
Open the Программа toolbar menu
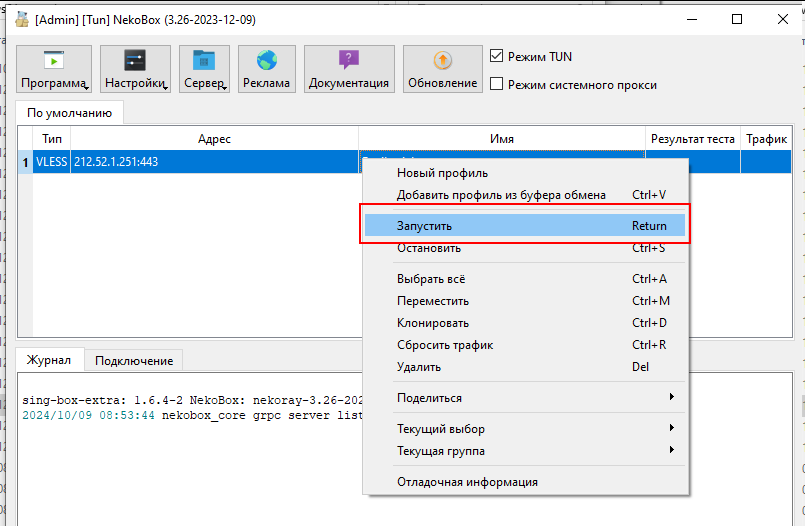(x=54, y=70)
